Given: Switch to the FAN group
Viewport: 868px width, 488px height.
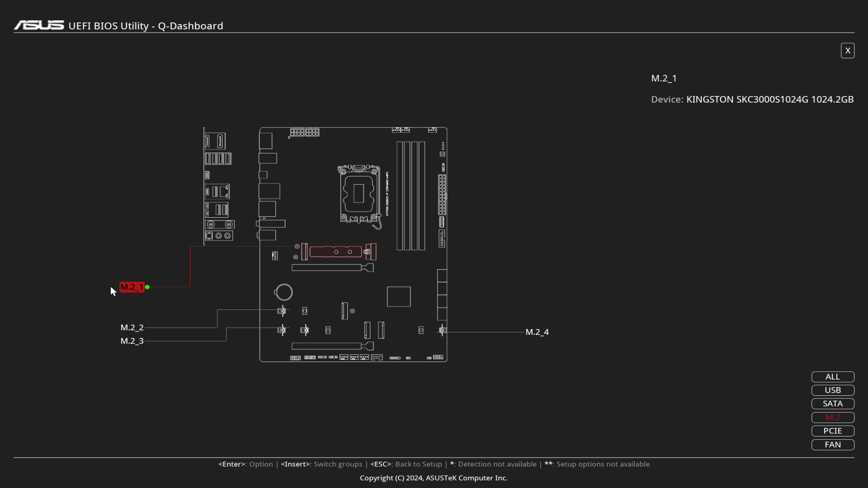Looking at the screenshot, I should [x=832, y=445].
